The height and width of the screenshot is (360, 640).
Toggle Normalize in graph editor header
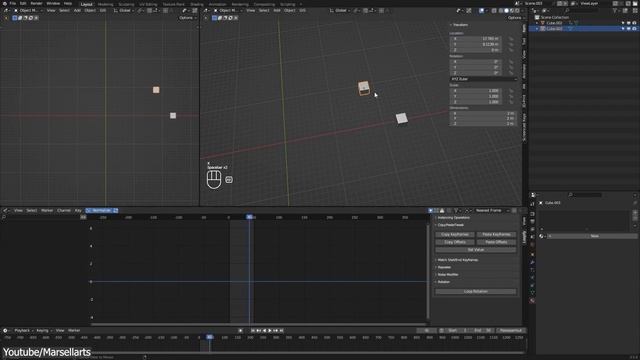101,210
